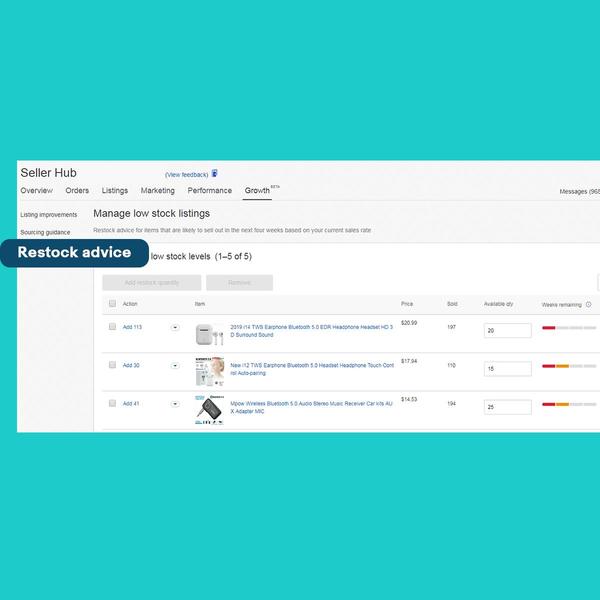Click the Weeks remaining column header
Screen dimensions: 600x600
coord(561,305)
